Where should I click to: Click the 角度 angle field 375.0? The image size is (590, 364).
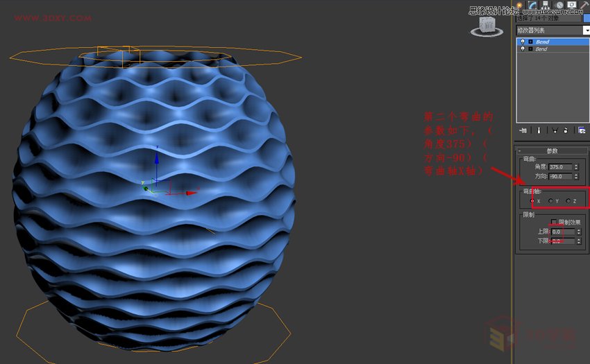point(560,166)
